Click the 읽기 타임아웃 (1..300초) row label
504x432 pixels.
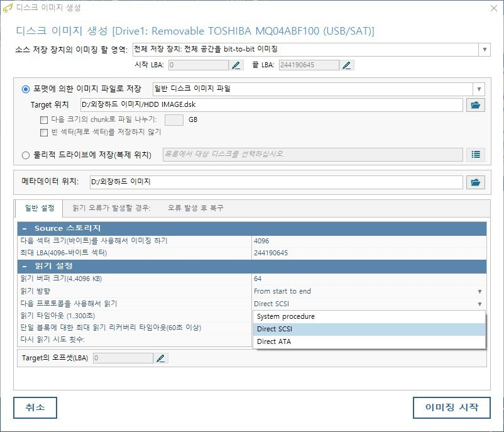pos(58,316)
